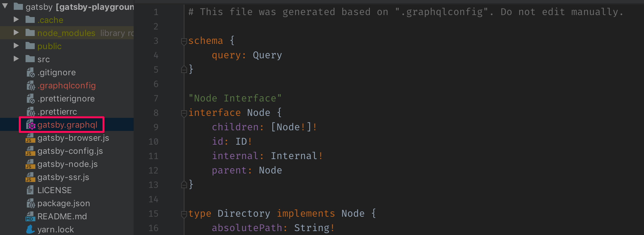The image size is (644, 235).
Task: Click the generated-file comment on line 1
Action: pyautogui.click(x=406, y=12)
